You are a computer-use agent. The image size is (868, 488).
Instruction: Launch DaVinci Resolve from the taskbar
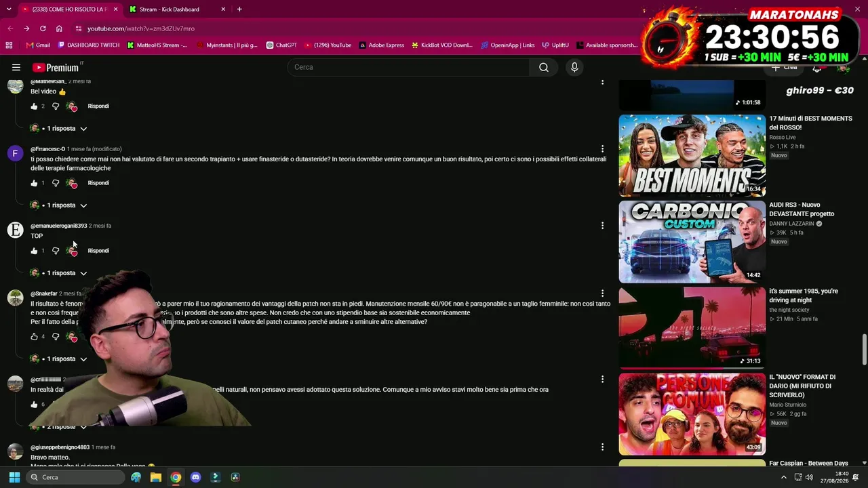coord(235,477)
